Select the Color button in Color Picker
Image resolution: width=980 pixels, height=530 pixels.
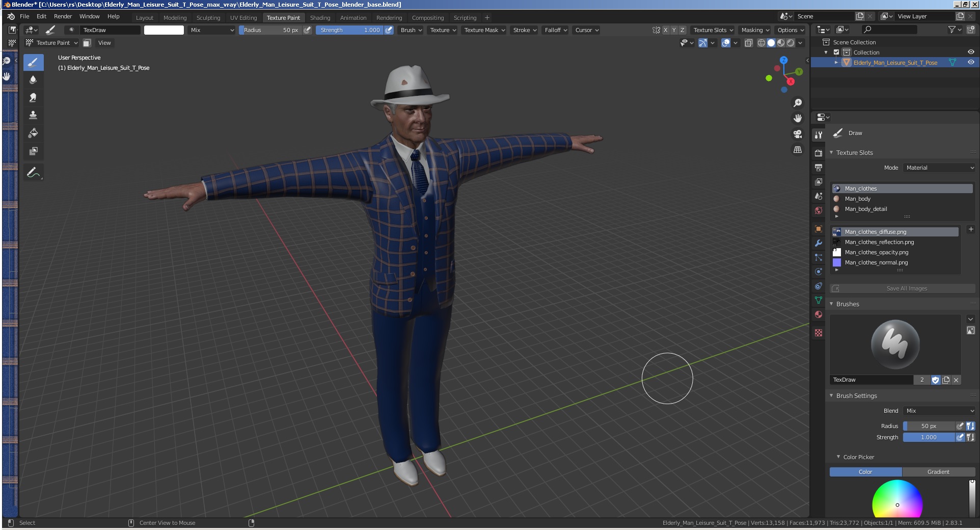(865, 472)
